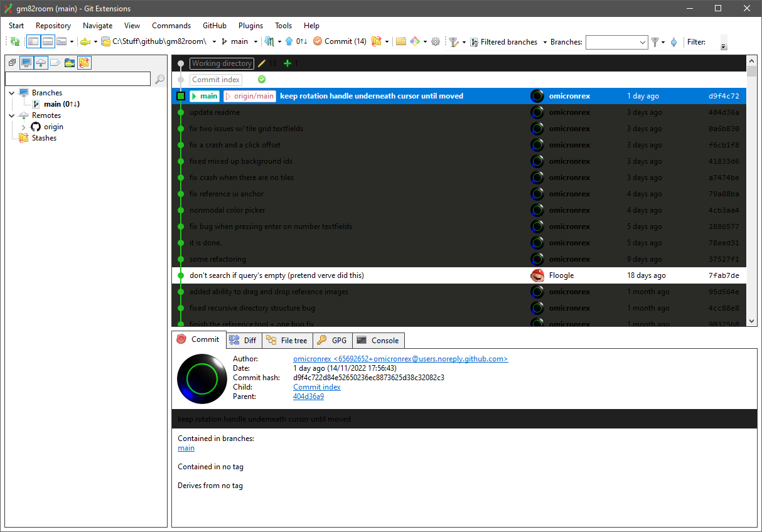Screen dimensions: 762x532
Task: Follow the Commit index child link
Action: click(316, 387)
